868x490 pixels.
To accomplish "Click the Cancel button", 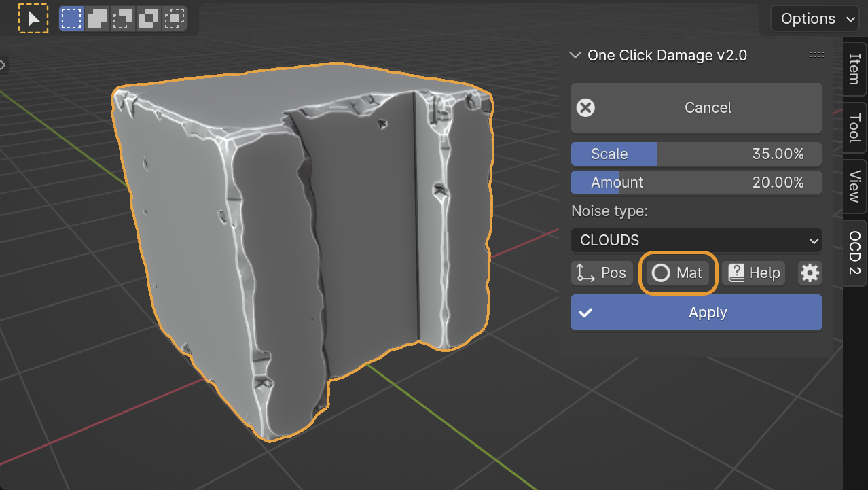I will click(696, 108).
